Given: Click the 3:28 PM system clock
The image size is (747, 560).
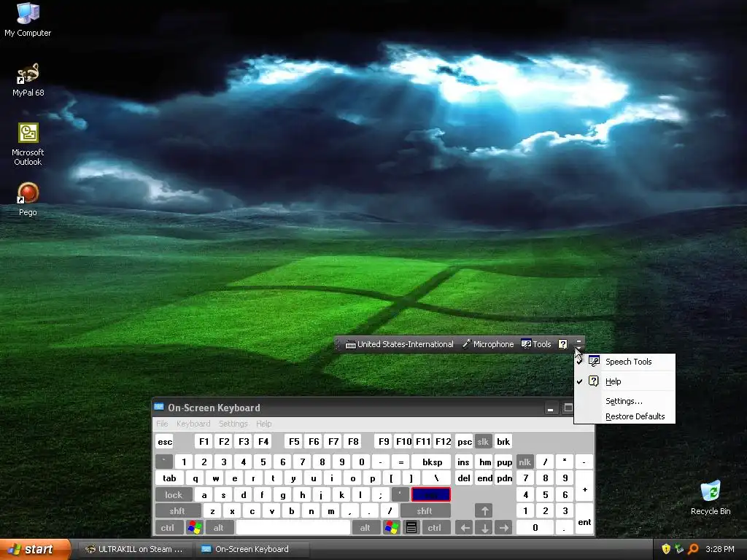Looking at the screenshot, I should click(720, 549).
